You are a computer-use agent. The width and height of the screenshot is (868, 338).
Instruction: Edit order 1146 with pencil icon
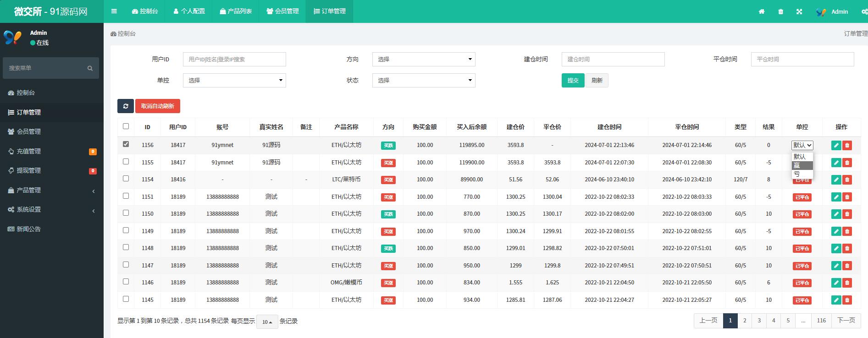point(836,283)
